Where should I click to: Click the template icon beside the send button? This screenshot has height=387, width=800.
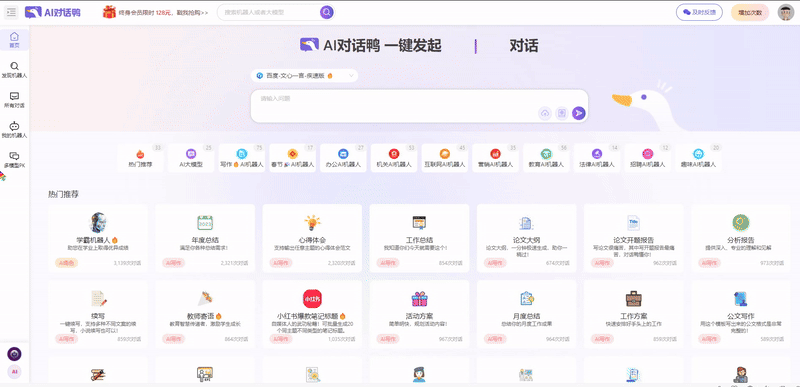pos(562,113)
